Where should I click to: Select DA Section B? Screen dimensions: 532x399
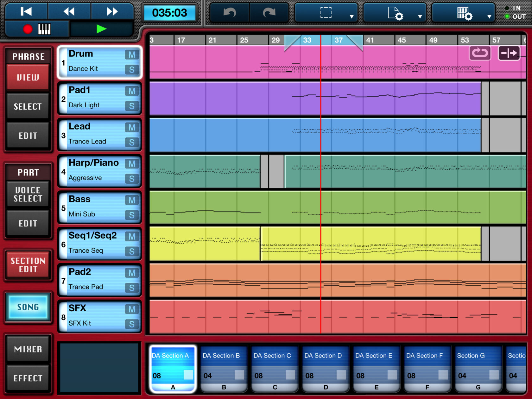[x=224, y=369]
